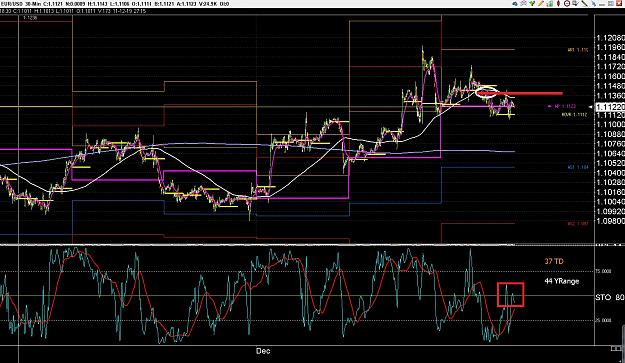Click the red circle target icon
The width and height of the screenshot is (625, 363).
567,4
